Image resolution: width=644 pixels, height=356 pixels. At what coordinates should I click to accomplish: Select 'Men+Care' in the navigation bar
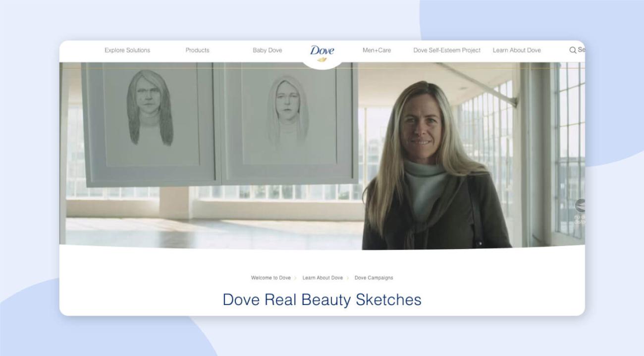(377, 50)
